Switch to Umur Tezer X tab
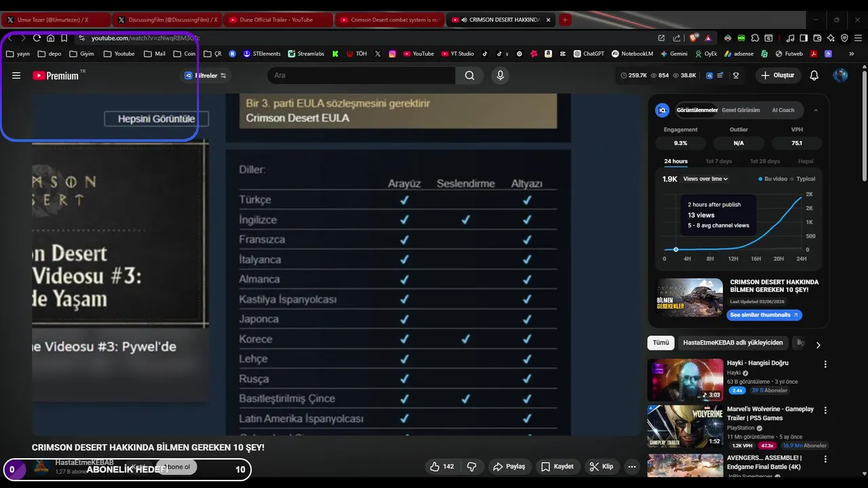Screen dimensions: 868x488 point(56,20)
